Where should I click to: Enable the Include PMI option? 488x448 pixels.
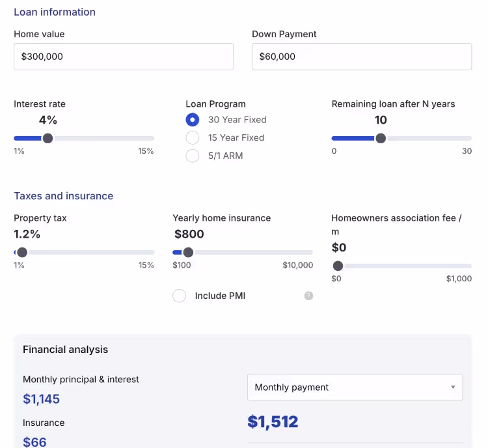(180, 296)
